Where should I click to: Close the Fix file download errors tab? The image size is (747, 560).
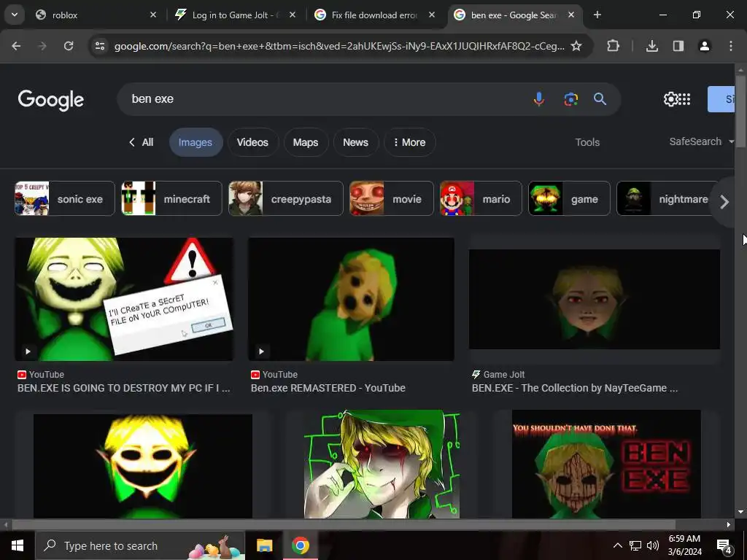[432, 15]
